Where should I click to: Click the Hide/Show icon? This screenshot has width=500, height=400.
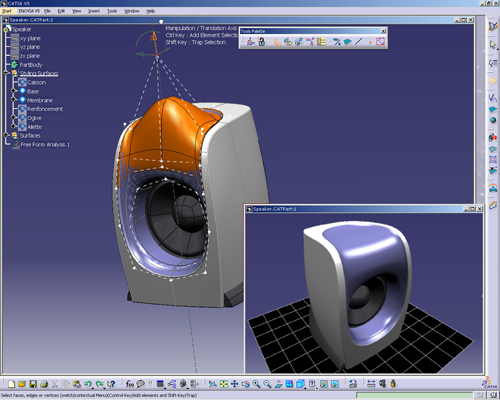click(324, 384)
